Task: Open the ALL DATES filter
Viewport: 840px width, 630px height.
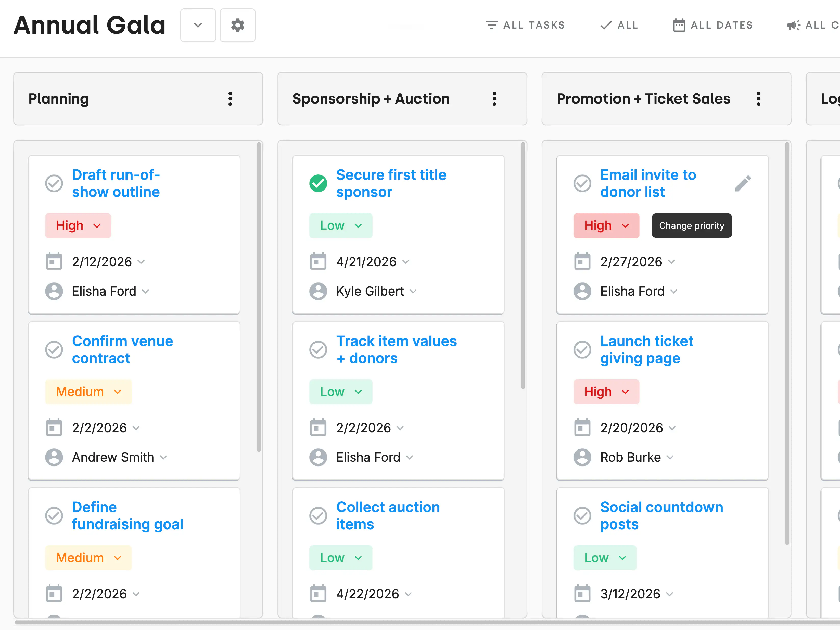Action: 713,26
